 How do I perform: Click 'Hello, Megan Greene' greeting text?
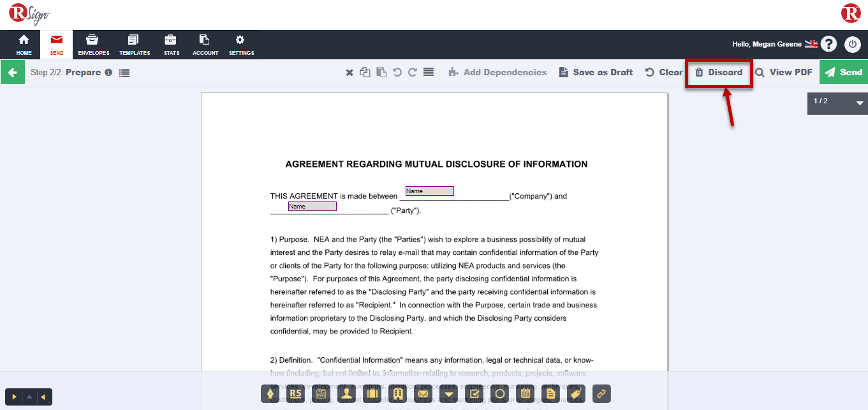pos(767,44)
